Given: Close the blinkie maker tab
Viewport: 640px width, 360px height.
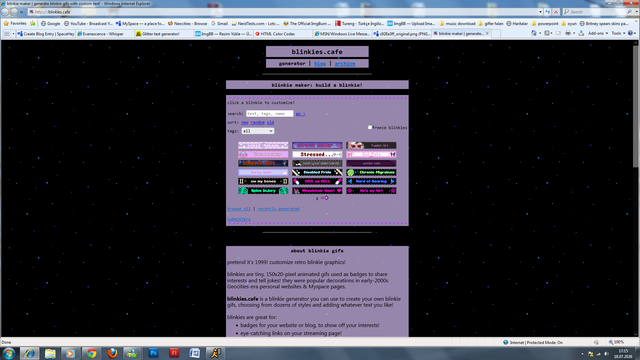Looking at the screenshot, I should click(487, 33).
